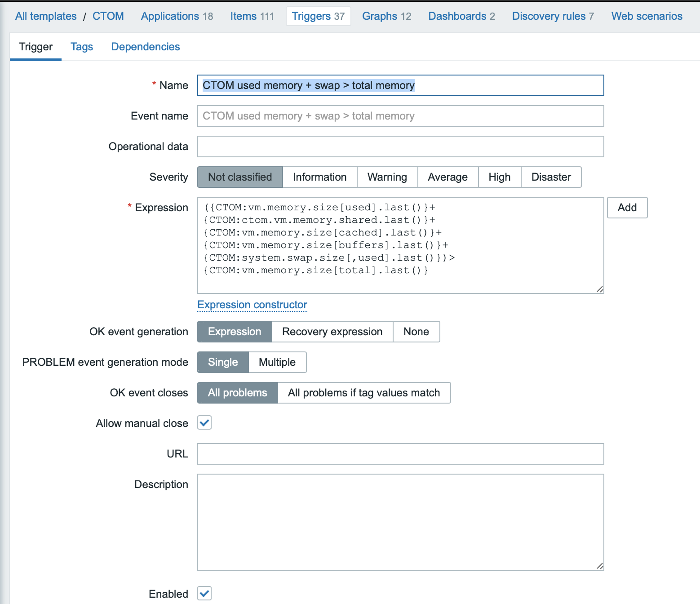Screen dimensions: 700x604
Task: Set OK event generation to None
Action: tap(416, 332)
